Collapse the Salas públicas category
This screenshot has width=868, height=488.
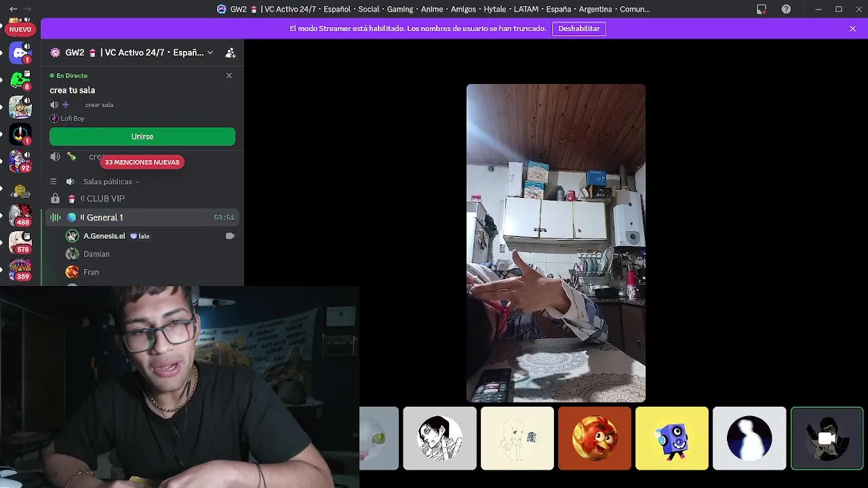coord(111,182)
